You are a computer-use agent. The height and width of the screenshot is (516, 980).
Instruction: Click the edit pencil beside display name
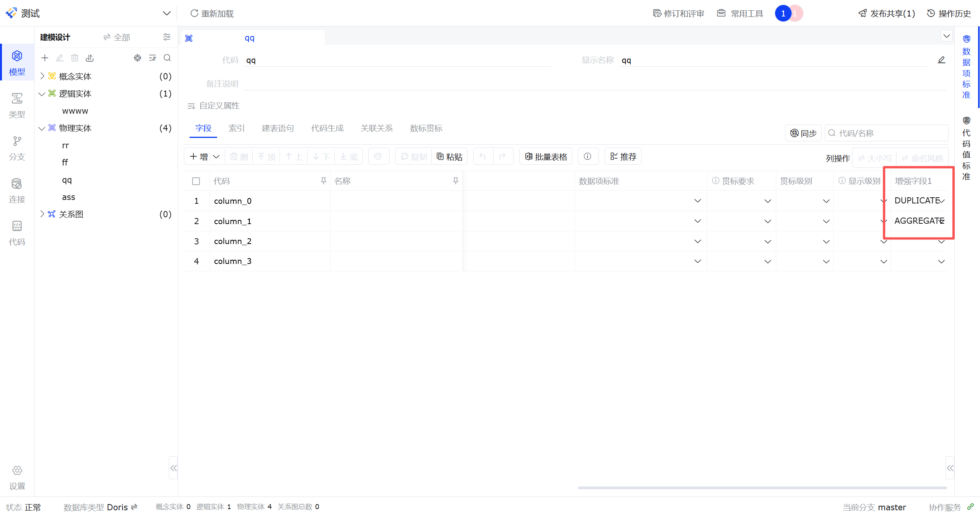[x=941, y=60]
